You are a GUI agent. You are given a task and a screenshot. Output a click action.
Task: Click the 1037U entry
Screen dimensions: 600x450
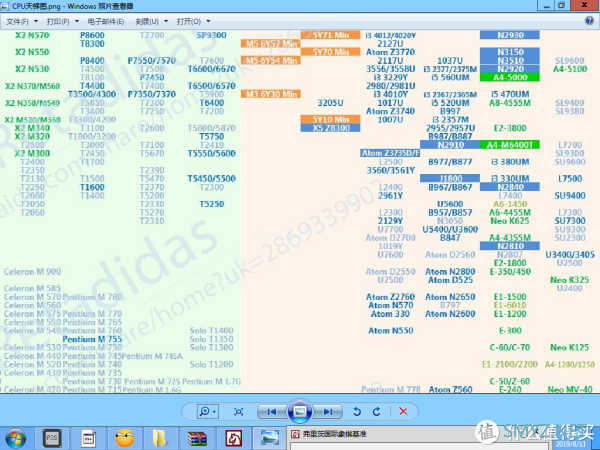pyautogui.click(x=450, y=60)
